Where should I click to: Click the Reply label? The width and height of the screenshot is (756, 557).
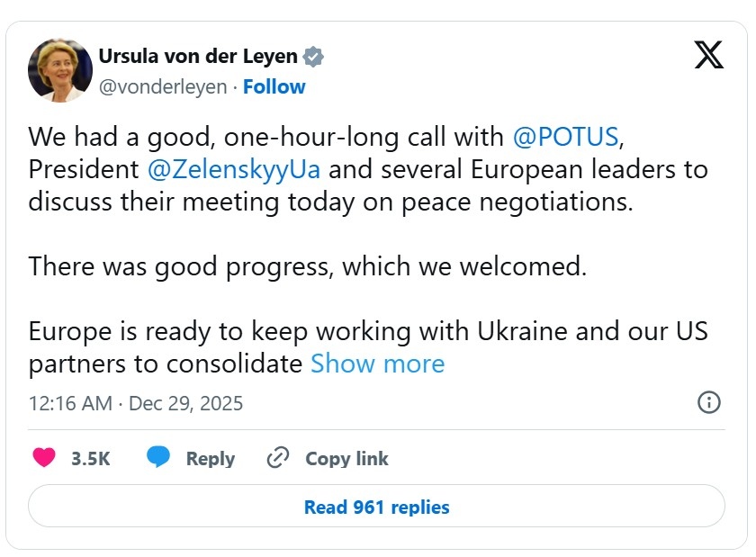click(210, 458)
